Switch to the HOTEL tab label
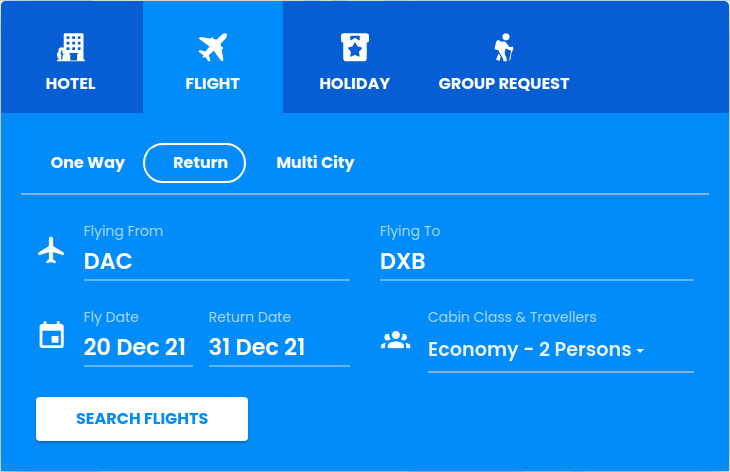This screenshot has width=730, height=472. click(71, 84)
